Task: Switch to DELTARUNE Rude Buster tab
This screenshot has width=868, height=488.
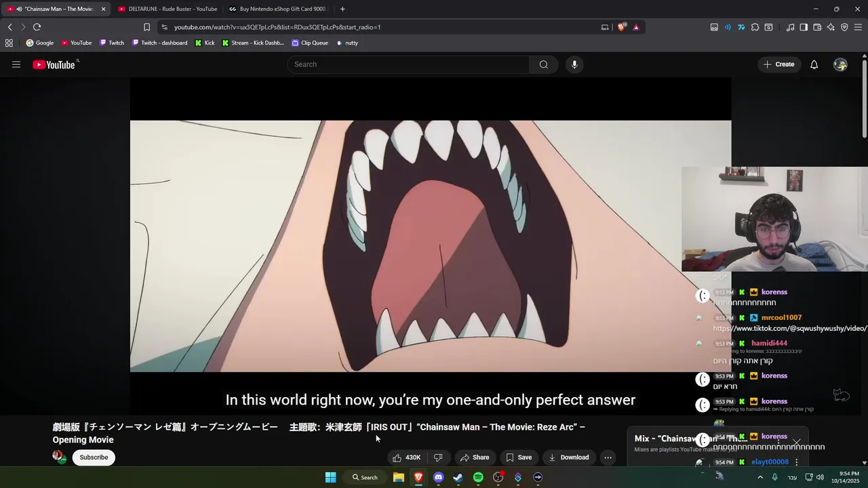Action: click(167, 9)
